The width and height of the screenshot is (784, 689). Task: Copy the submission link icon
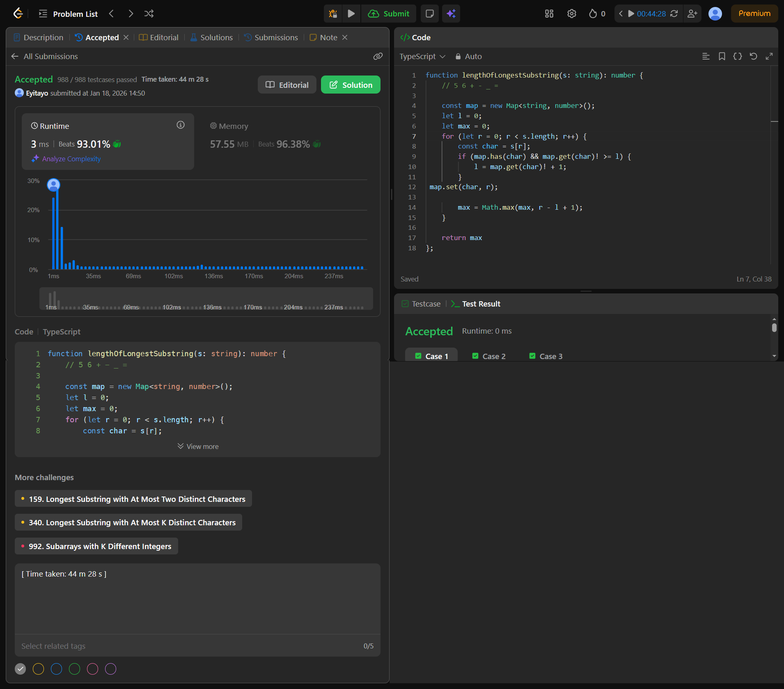tap(378, 56)
